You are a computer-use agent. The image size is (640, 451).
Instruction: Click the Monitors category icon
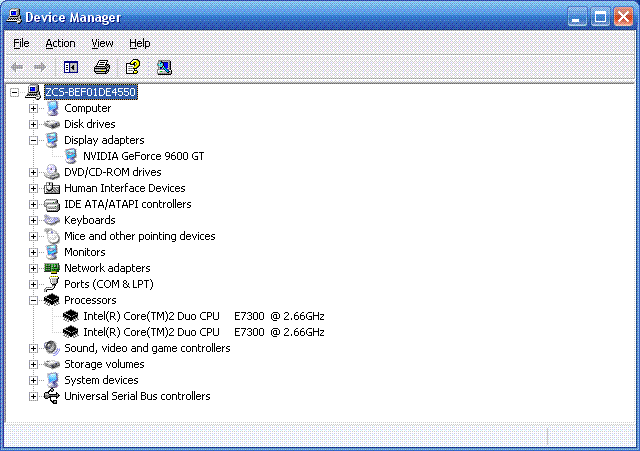pyautogui.click(x=52, y=252)
